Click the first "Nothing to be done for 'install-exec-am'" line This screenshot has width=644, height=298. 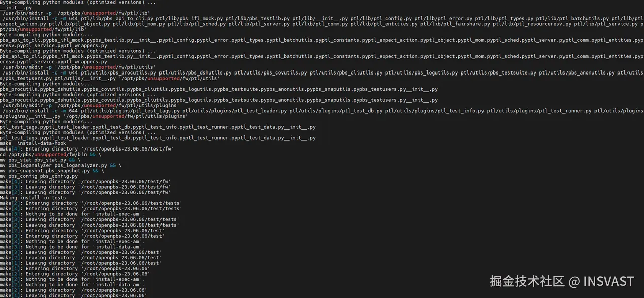click(72, 214)
